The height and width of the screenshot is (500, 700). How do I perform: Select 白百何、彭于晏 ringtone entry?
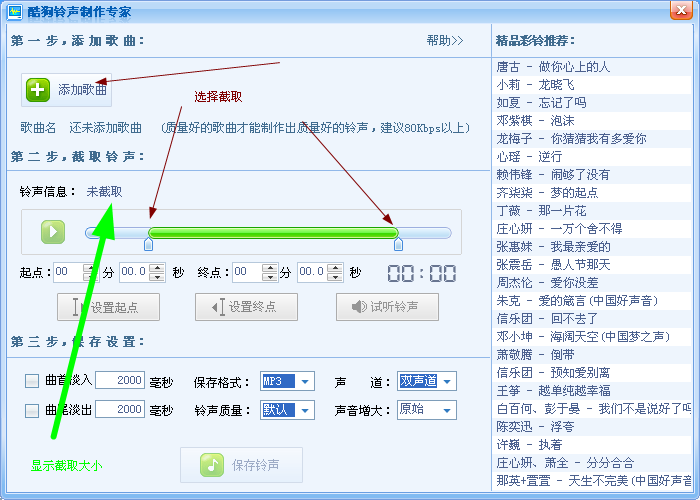592,409
